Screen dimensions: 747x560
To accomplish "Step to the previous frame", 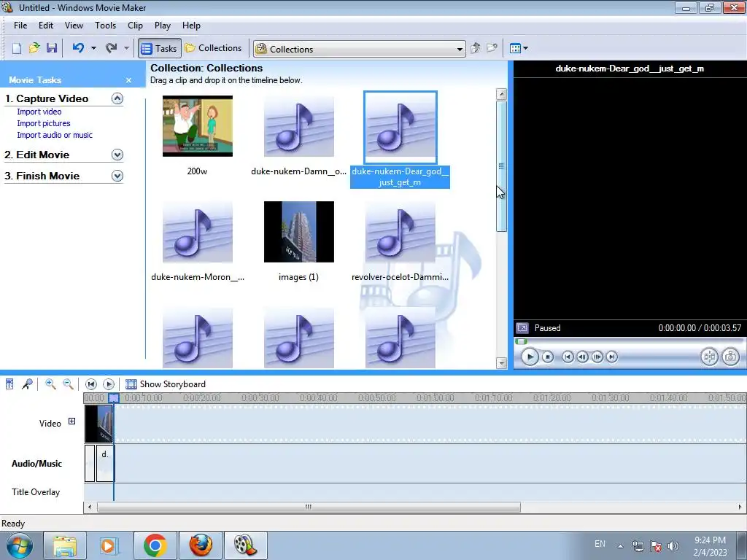I will [x=582, y=357].
